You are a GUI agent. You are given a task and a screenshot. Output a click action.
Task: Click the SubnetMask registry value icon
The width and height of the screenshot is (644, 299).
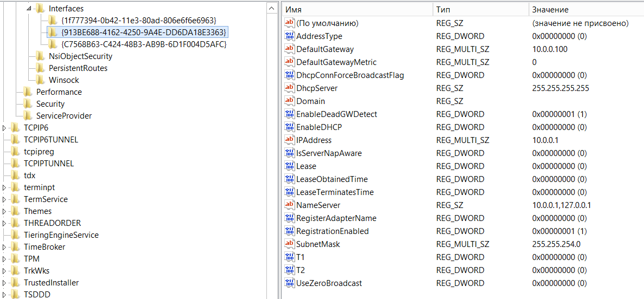[289, 244]
